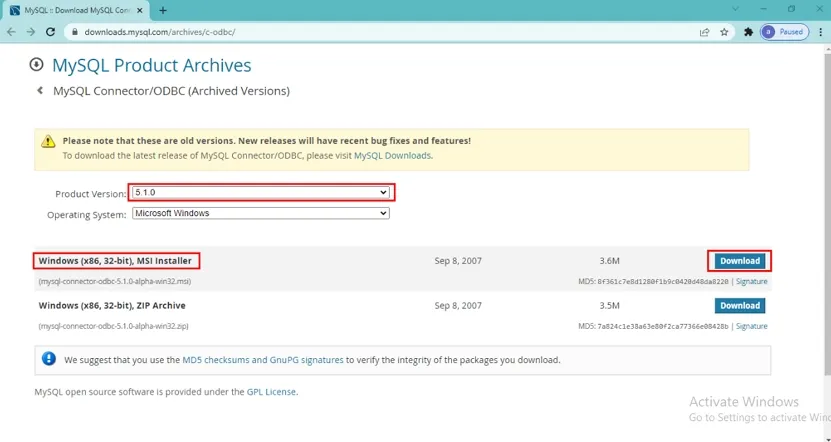Follow the MySQL Downloads link
The height and width of the screenshot is (442, 831).
point(392,155)
